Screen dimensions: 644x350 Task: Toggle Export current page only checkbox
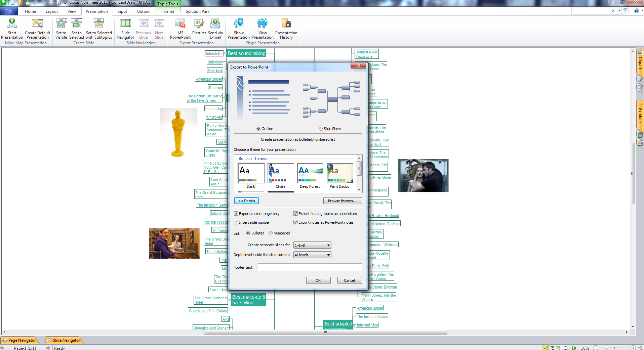click(236, 214)
